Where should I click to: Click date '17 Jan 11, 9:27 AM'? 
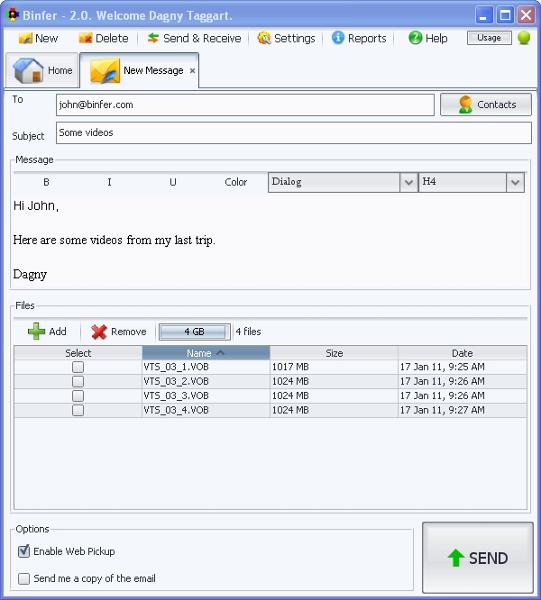click(442, 410)
